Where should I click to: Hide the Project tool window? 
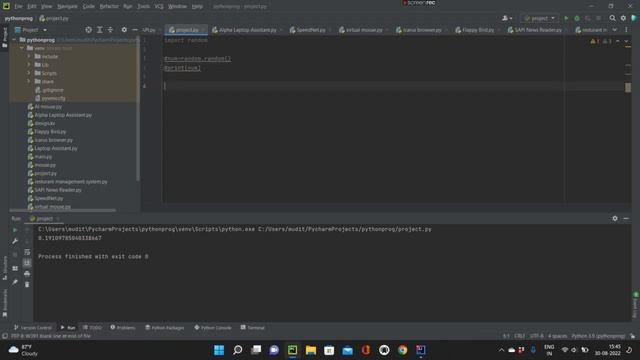pyautogui.click(x=135, y=30)
